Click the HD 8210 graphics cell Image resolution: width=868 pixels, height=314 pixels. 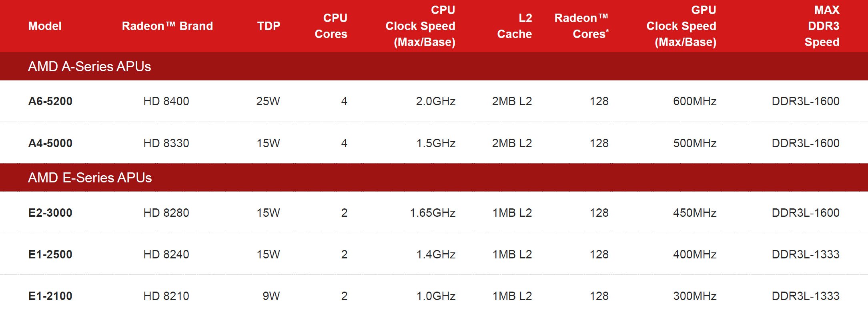(166, 296)
